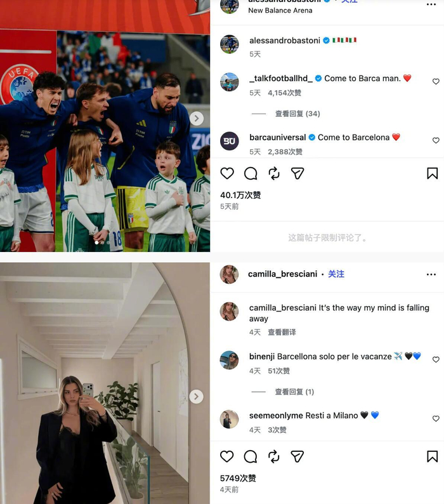Expand 查看回复 (34) replies
The width and height of the screenshot is (444, 504).
297,114
